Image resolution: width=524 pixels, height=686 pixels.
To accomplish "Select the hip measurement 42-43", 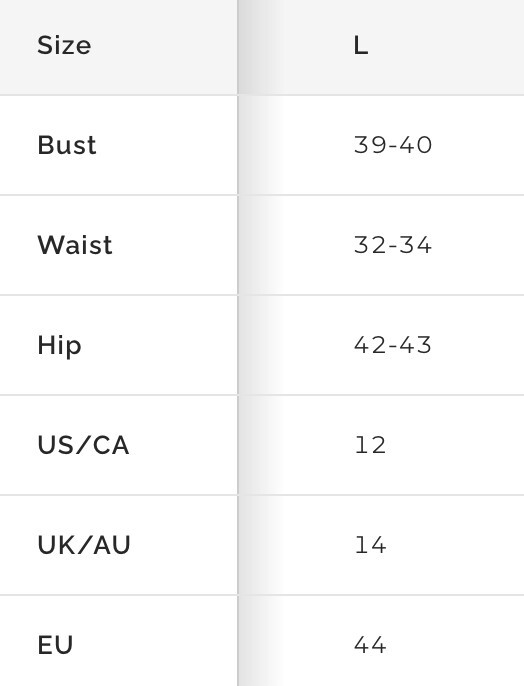I will [393, 345].
